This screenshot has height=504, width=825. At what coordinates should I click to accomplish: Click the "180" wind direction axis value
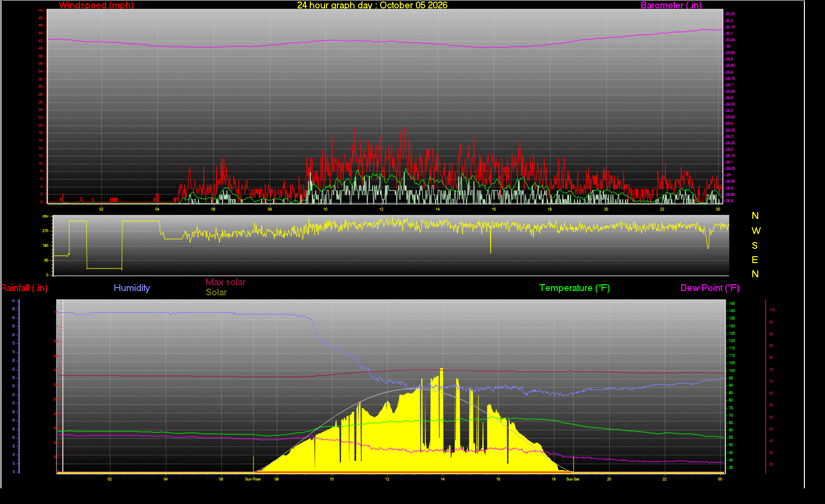(46, 245)
